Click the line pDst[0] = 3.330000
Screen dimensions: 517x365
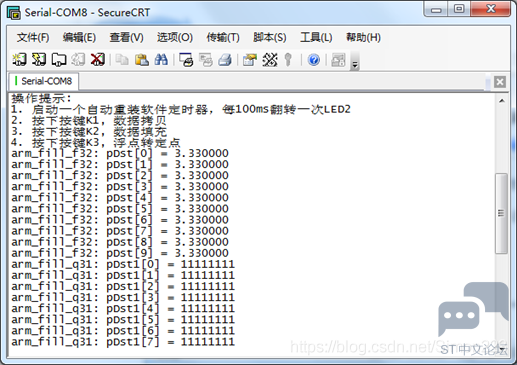pos(120,154)
